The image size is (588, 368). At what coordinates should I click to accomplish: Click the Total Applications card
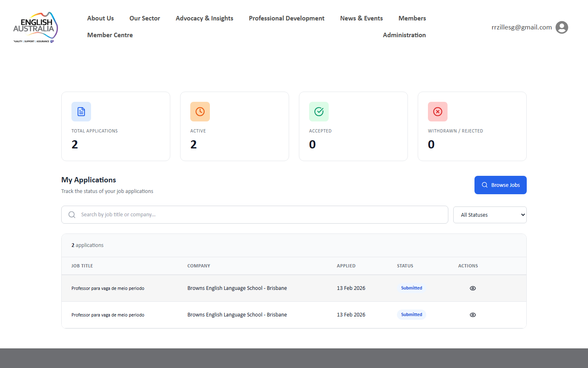(x=116, y=126)
